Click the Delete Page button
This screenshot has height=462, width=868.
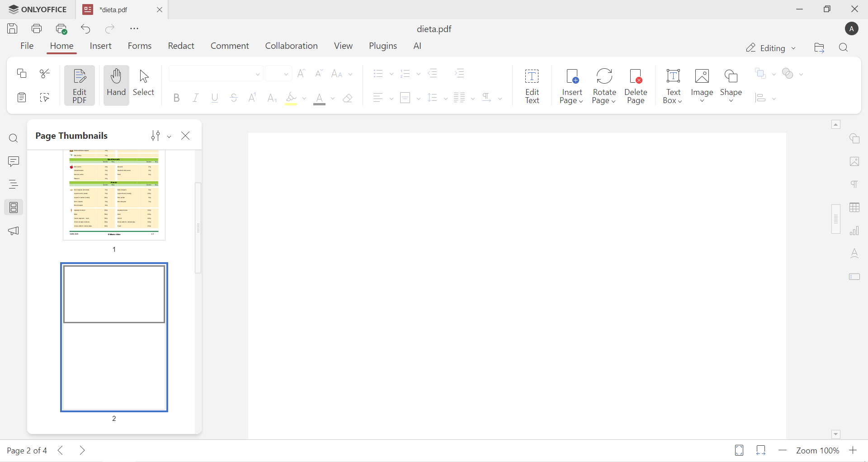click(x=636, y=86)
